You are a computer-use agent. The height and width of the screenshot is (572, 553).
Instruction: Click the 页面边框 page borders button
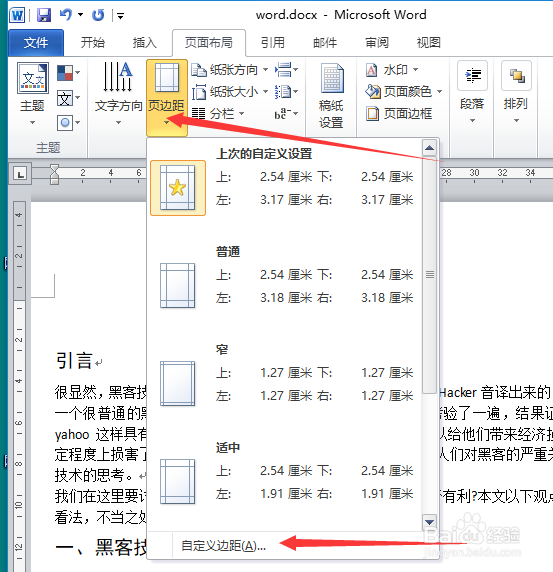(399, 113)
